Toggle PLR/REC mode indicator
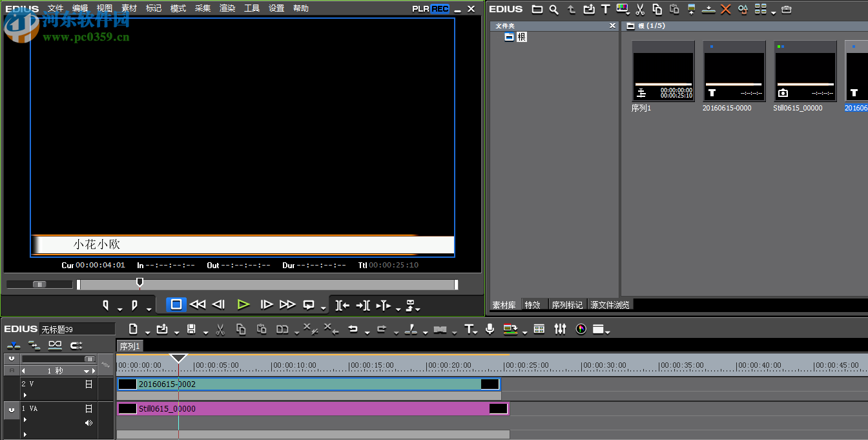The width and height of the screenshot is (868, 440). (x=431, y=8)
